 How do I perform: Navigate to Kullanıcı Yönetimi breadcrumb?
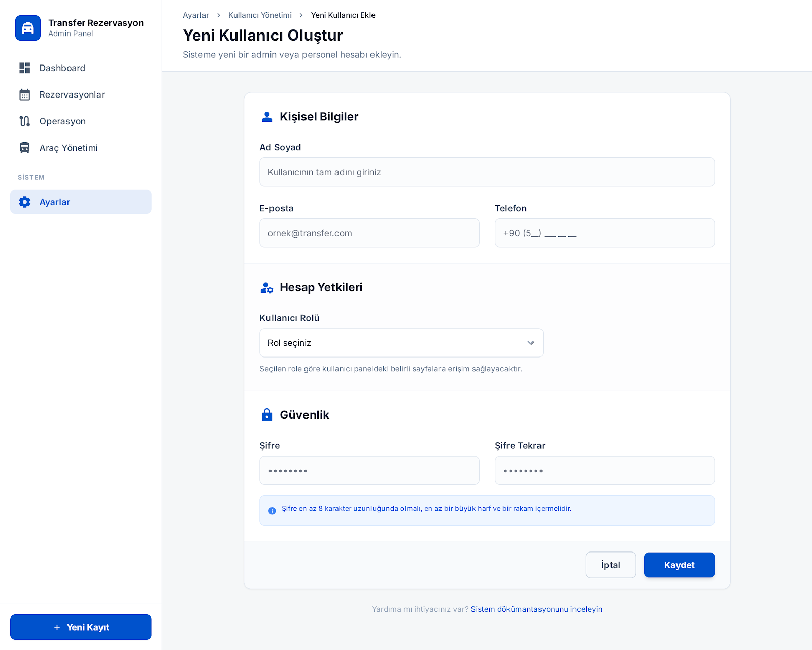click(260, 15)
